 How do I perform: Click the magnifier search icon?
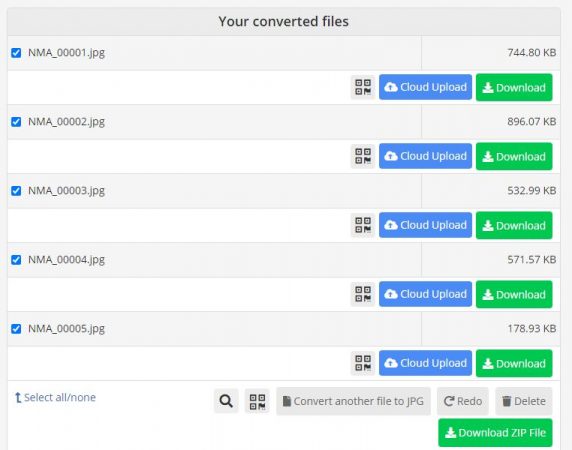(x=226, y=401)
